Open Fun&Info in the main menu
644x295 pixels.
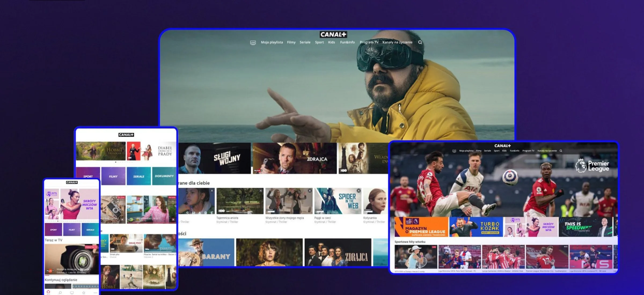[347, 42]
